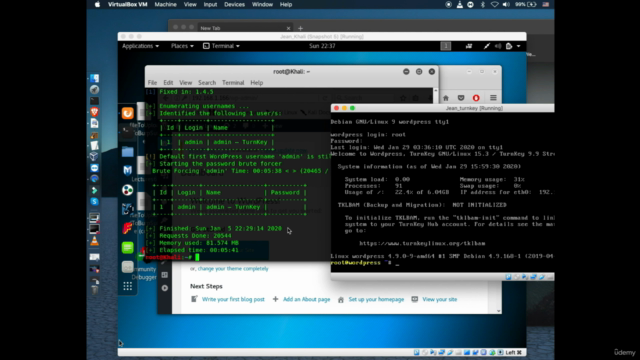
Task: Expand the Kali Places menu
Action: [182, 46]
